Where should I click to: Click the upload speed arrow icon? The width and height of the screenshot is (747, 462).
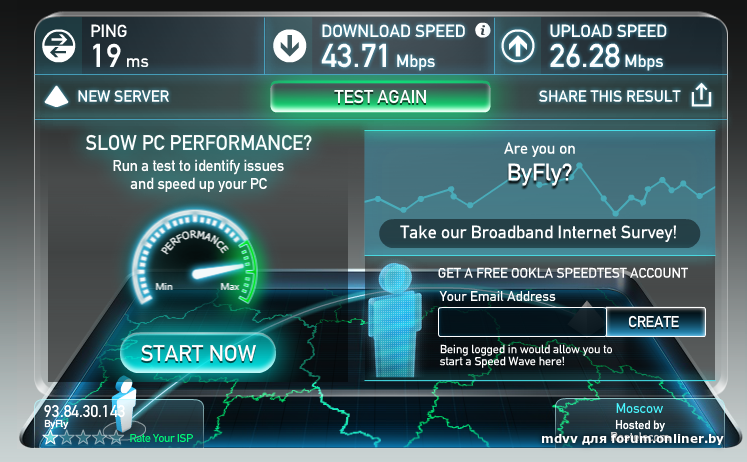coord(517,46)
